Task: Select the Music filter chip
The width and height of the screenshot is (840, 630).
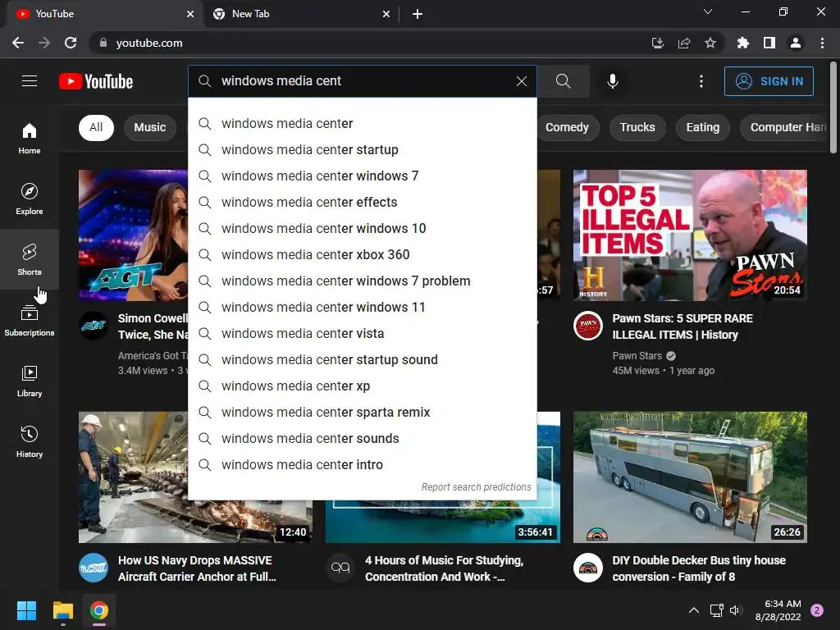Action: [150, 127]
